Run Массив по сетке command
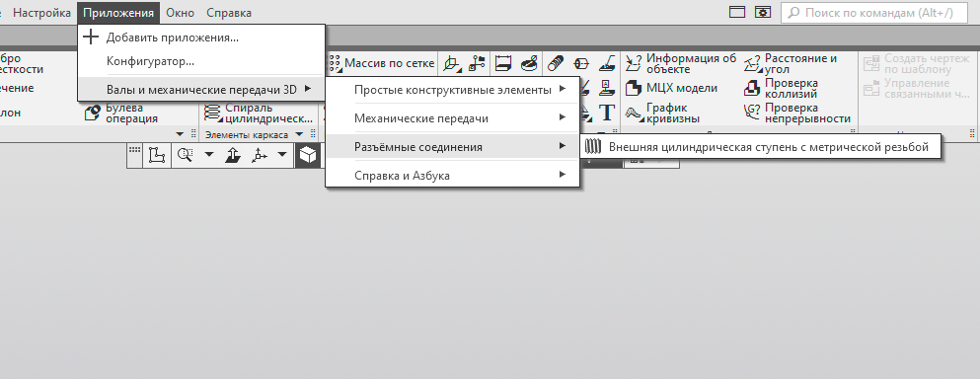The width and height of the screenshot is (980, 379). (381, 62)
